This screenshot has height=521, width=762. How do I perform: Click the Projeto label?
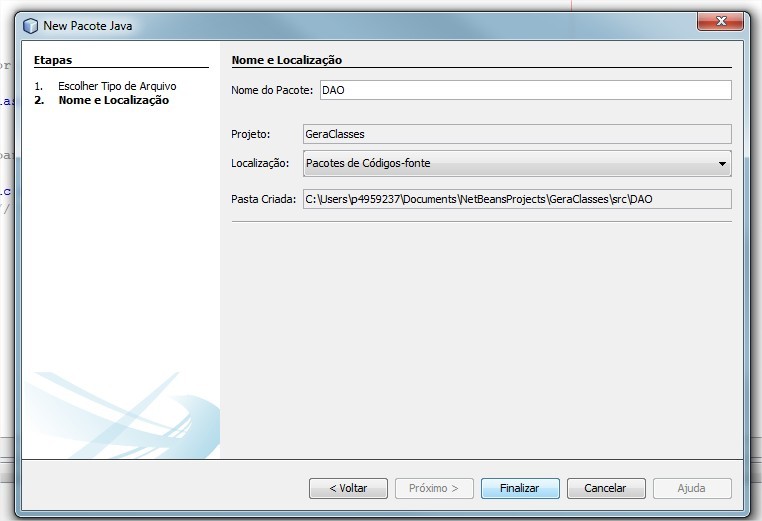tap(251, 134)
